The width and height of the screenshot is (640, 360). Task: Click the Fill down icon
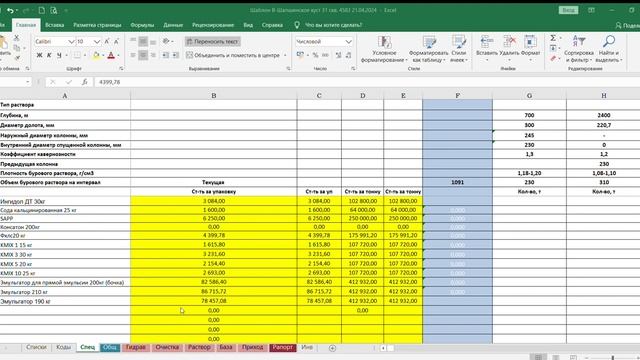[x=553, y=48]
